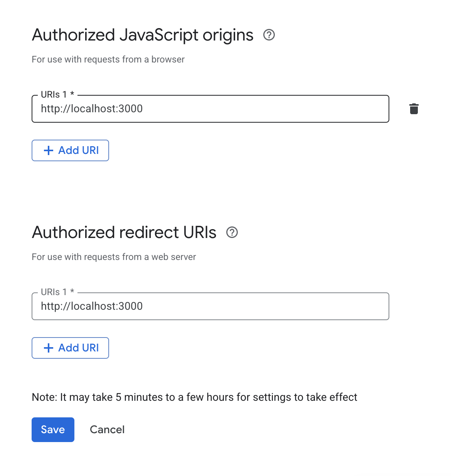
Task: Click help icon beside Authorized JavaScript origins
Action: pyautogui.click(x=269, y=35)
